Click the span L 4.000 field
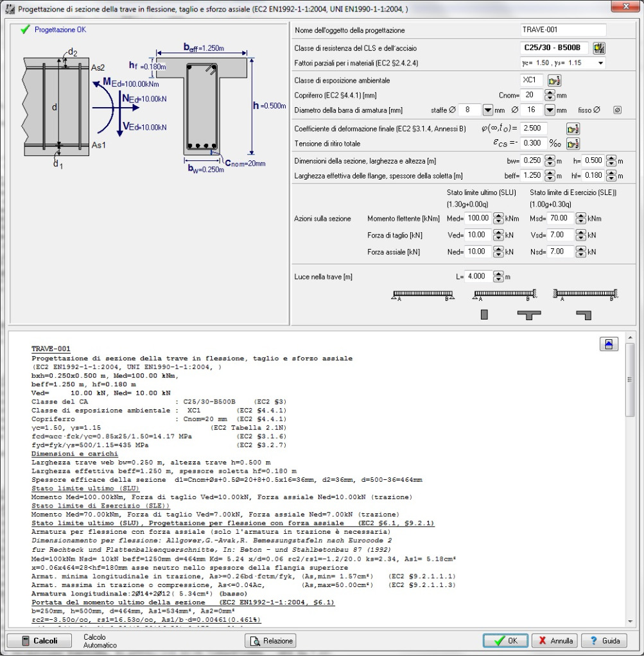 point(478,277)
